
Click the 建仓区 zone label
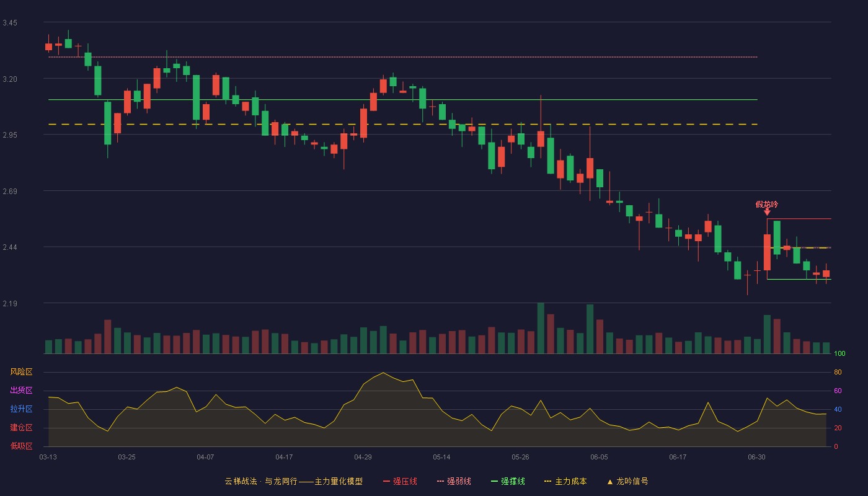21,428
